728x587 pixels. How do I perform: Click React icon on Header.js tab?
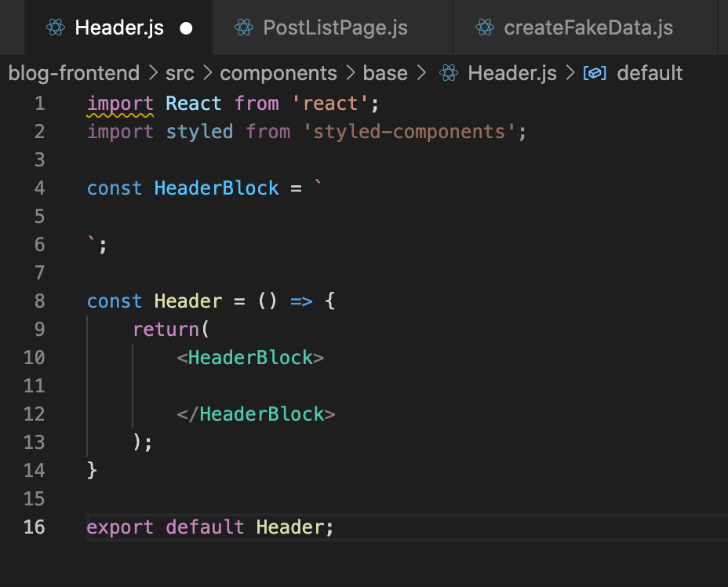pyautogui.click(x=56, y=28)
